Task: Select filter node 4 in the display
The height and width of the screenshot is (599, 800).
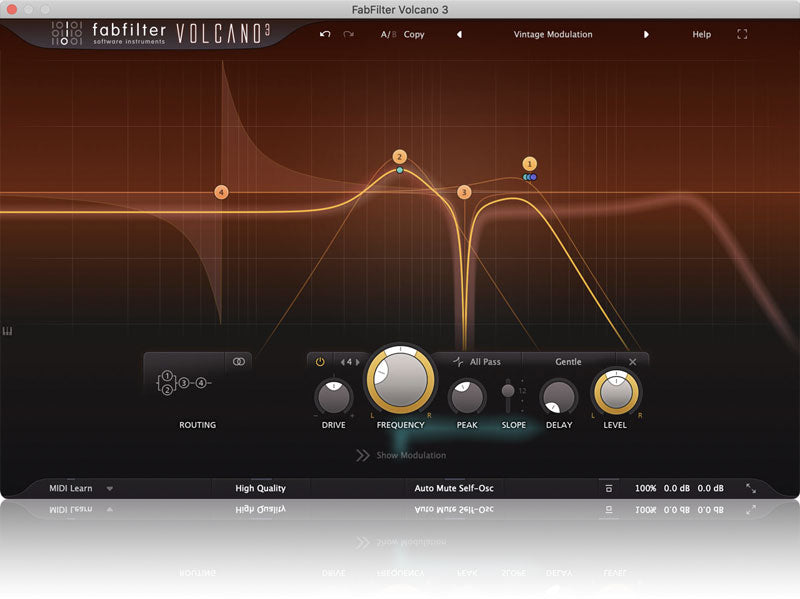Action: click(221, 192)
